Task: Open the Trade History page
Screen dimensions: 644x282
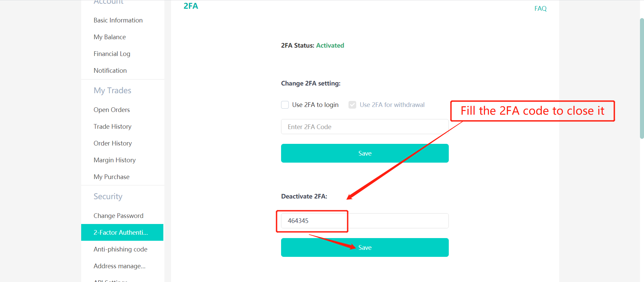Action: (112, 126)
